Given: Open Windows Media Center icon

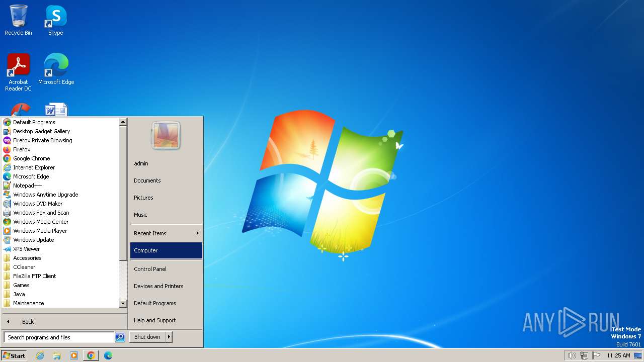Looking at the screenshot, I should (x=7, y=222).
